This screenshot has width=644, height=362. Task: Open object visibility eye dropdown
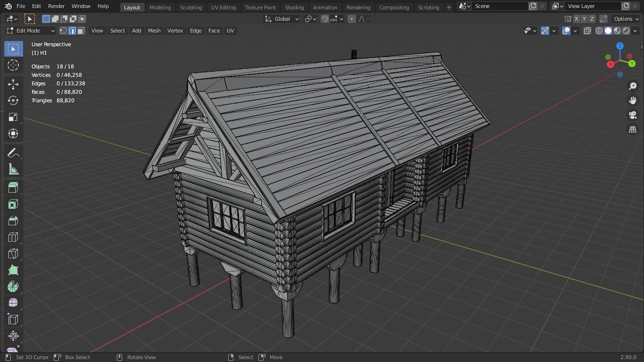click(530, 31)
